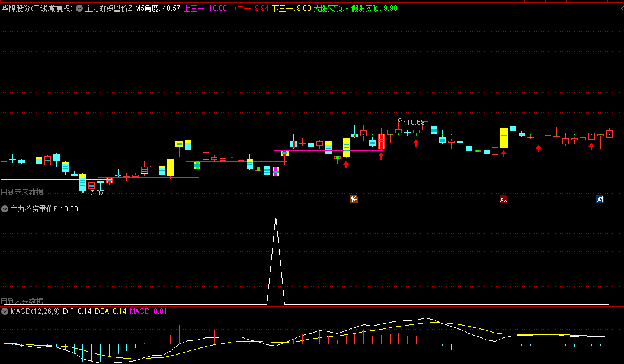Image resolution: width=624 pixels, height=364 pixels.
Task: Click the rightmost red up-arrow signal
Action: tap(591, 146)
